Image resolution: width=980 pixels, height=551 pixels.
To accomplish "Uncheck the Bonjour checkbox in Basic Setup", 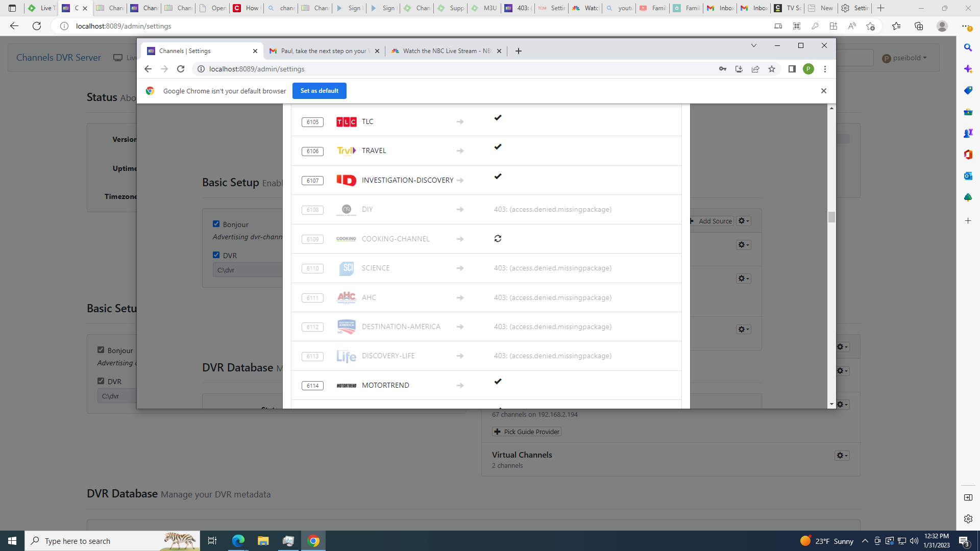I will (x=216, y=224).
